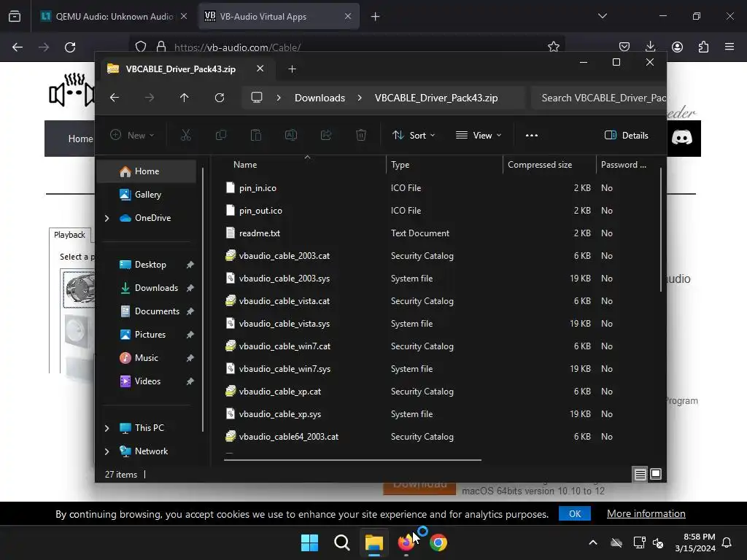The width and height of the screenshot is (747, 560).
Task: Click the Discord icon on the VB-Audio page
Action: pyautogui.click(x=682, y=138)
